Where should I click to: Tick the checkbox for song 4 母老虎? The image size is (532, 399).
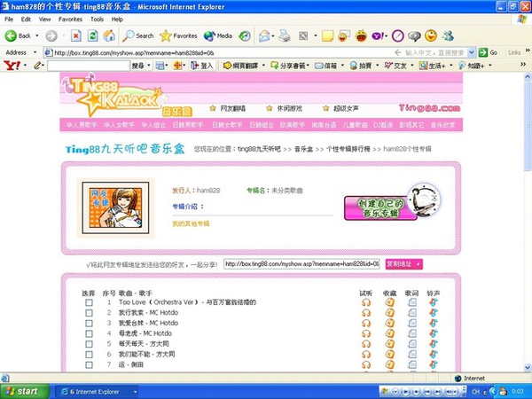pos(89,333)
